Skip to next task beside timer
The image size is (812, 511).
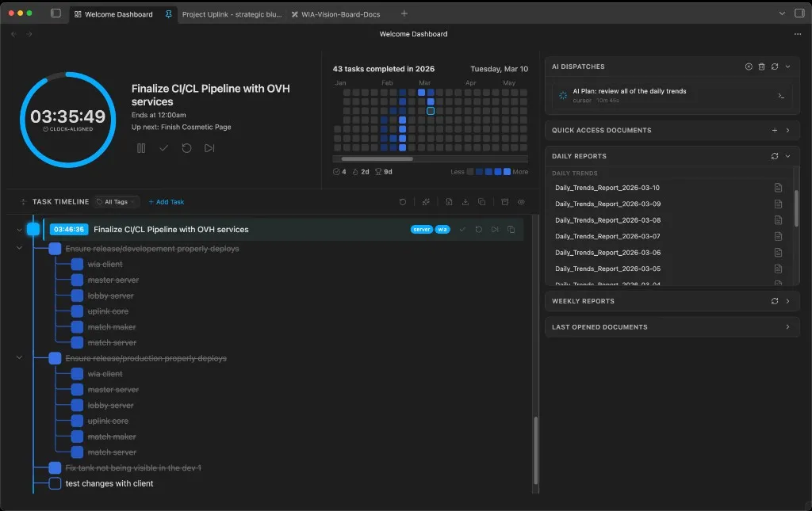[209, 148]
